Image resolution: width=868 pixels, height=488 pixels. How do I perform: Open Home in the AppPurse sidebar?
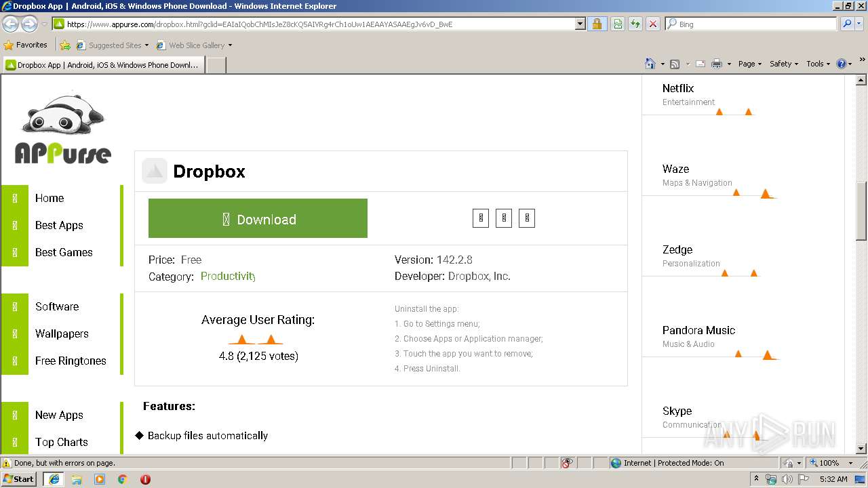click(x=50, y=198)
